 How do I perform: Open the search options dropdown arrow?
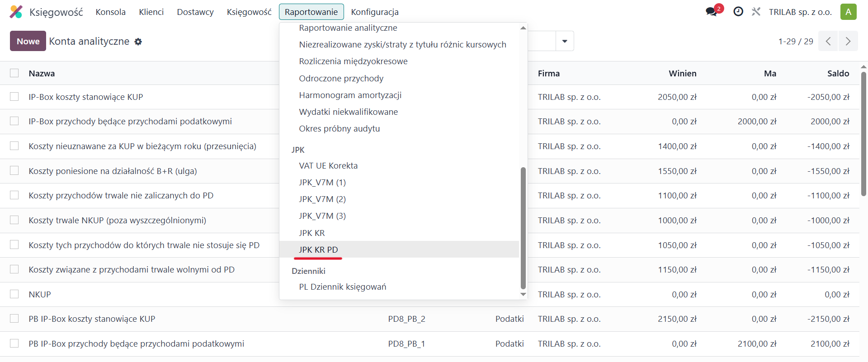pos(565,41)
